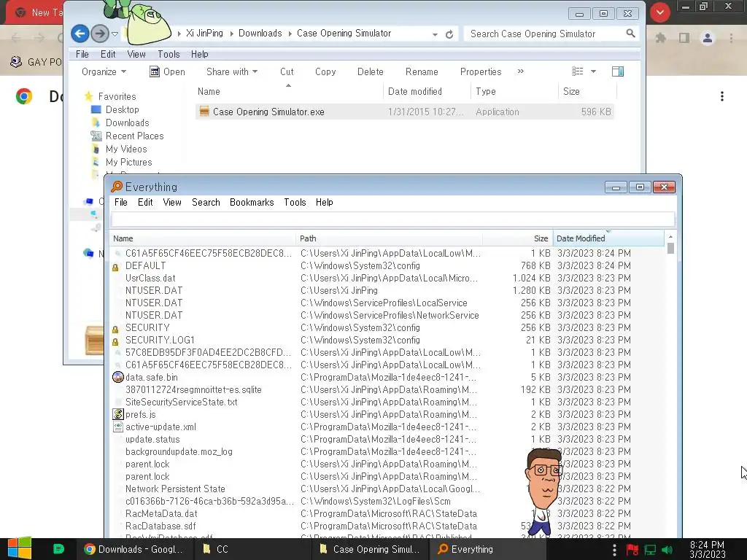Open the Help menu in Everything
Screen dimensions: 747x560
coord(325,202)
